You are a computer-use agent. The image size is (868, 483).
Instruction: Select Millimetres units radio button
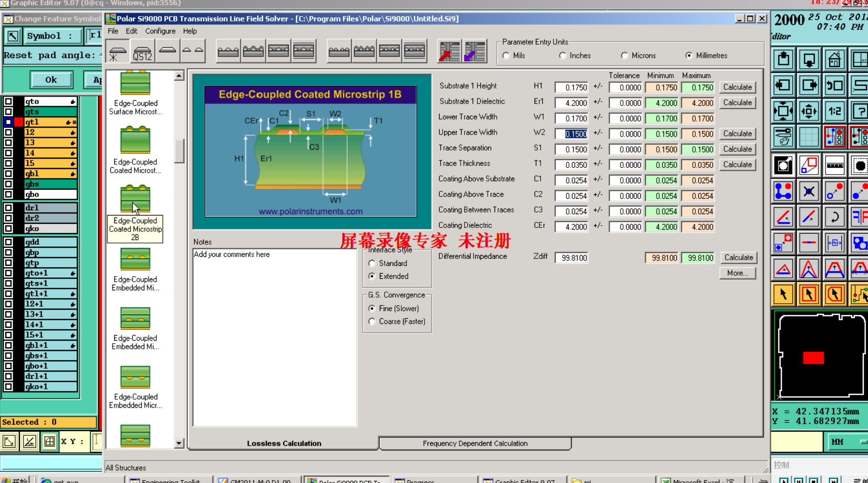689,55
